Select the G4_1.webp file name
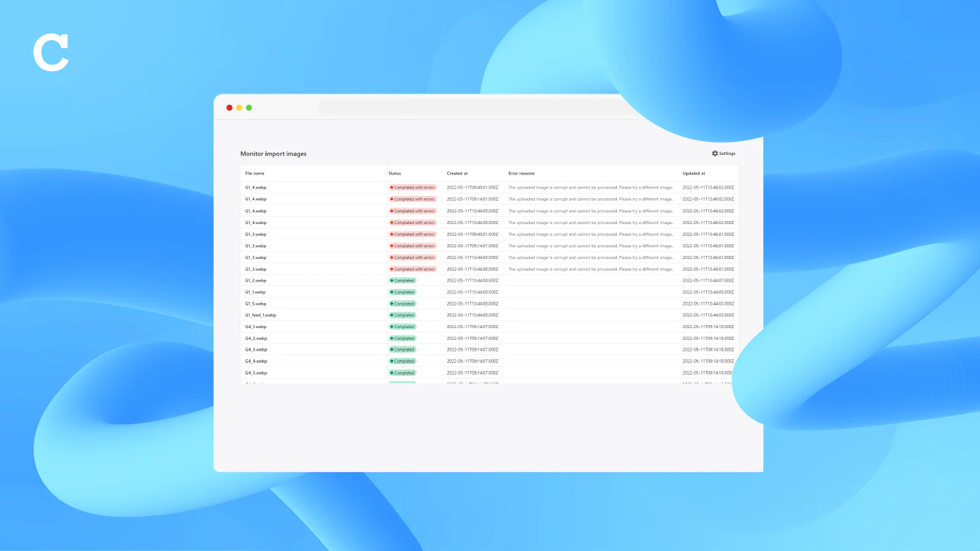The width and height of the screenshot is (980, 551). tap(256, 327)
